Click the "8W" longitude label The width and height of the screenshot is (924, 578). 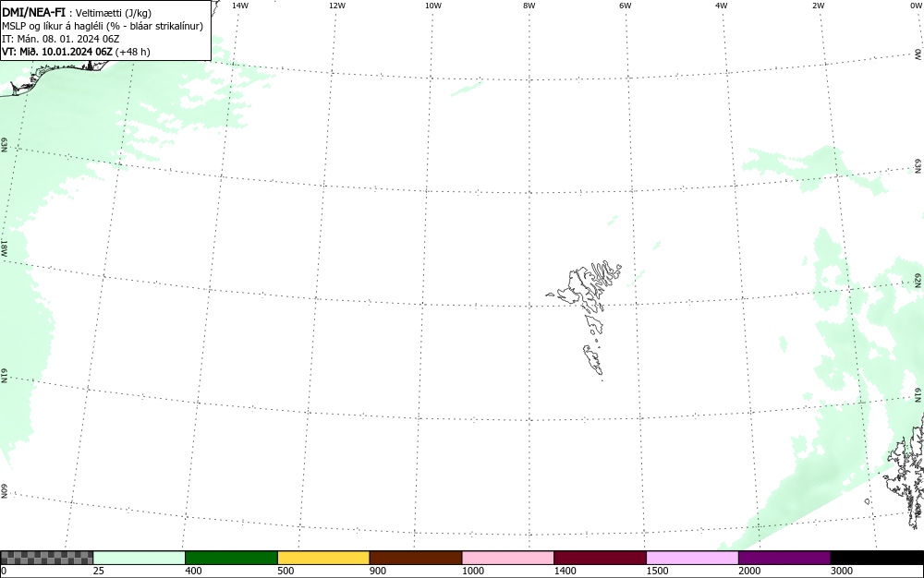tap(529, 6)
